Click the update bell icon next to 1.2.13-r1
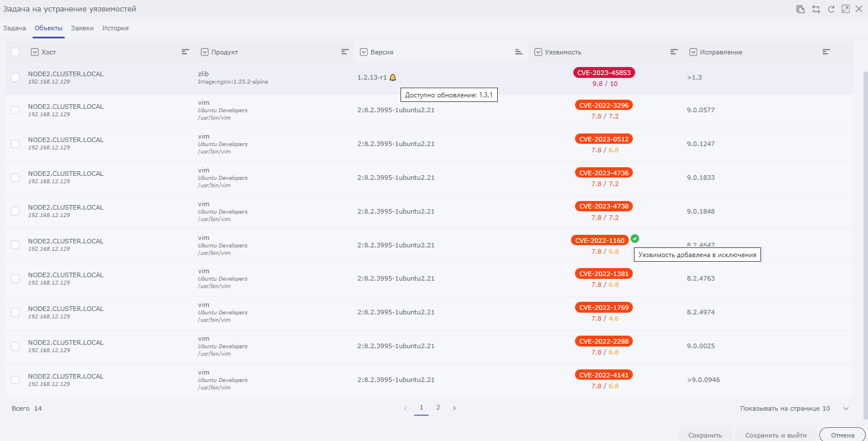 pos(393,77)
